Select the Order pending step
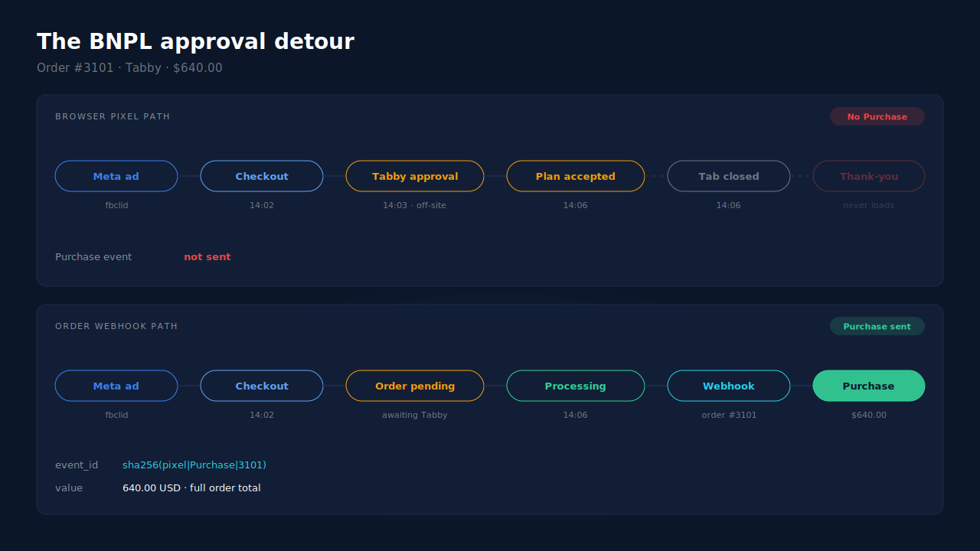Image resolution: width=980 pixels, height=551 pixels. (415, 386)
